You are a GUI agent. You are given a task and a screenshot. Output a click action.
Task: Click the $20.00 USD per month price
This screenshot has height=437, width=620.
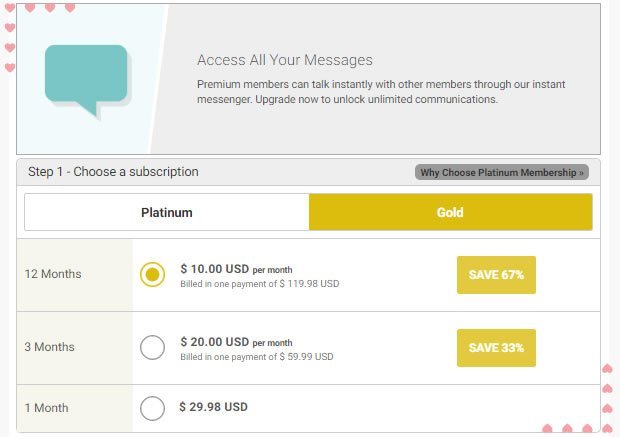(x=236, y=342)
